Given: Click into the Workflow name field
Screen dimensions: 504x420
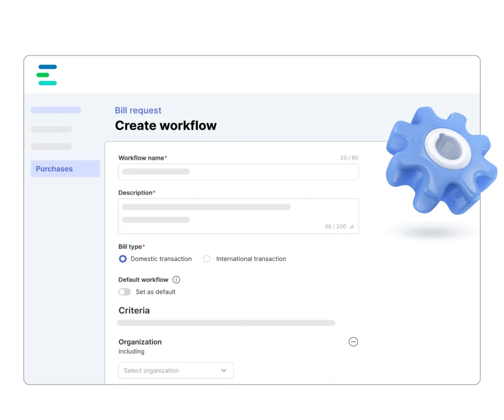Looking at the screenshot, I should (239, 172).
